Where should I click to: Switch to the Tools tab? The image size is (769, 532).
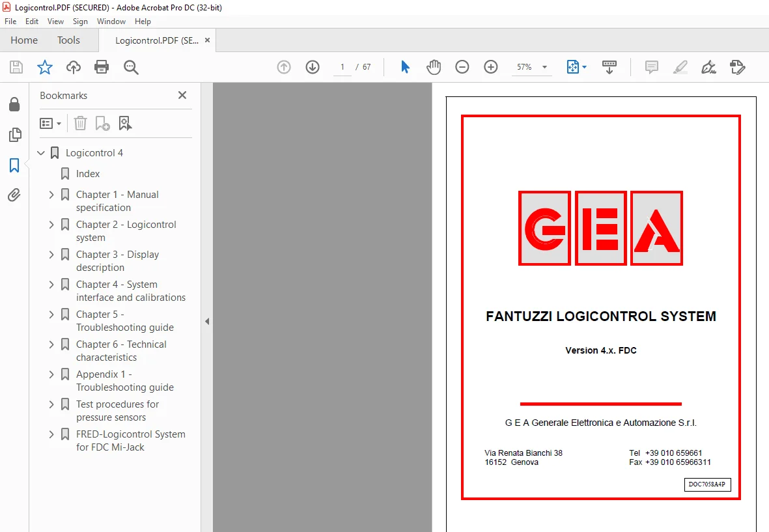(68, 40)
